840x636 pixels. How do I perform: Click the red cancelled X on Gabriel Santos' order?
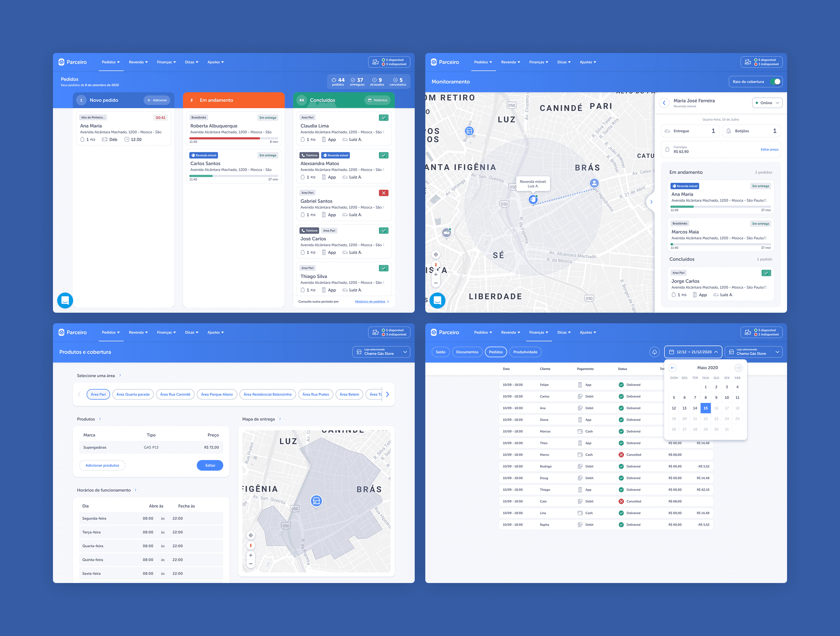pos(383,193)
